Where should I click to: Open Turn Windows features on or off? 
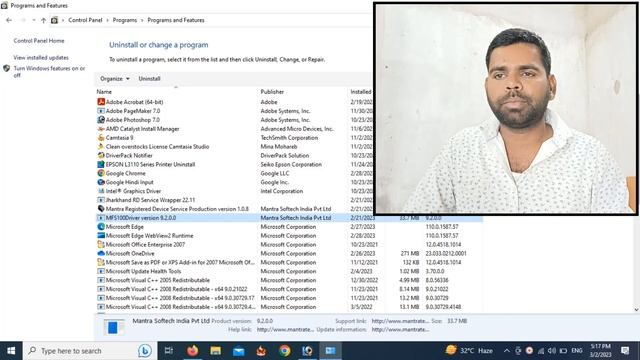[x=49, y=71]
